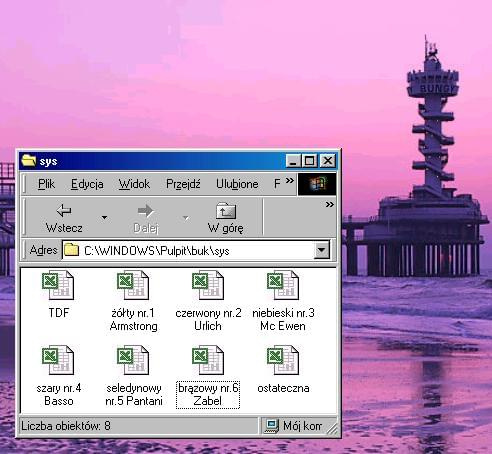
Task: Expand hidden menu items chevron
Action: click(290, 181)
